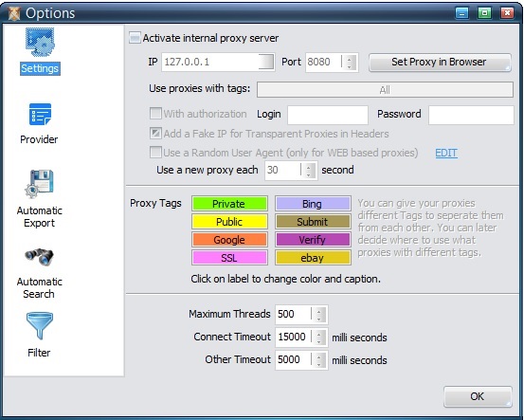
Task: Open the EDIT user agent link
Action: (x=446, y=153)
